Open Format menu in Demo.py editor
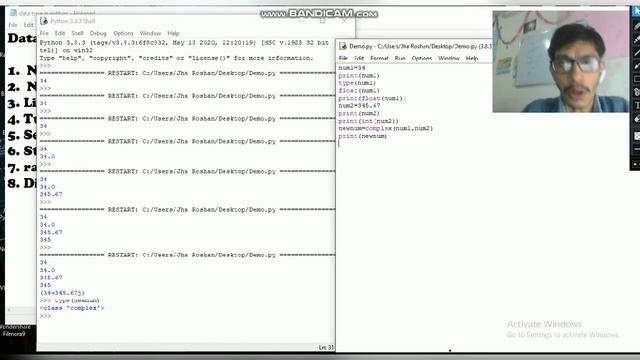 (379, 58)
